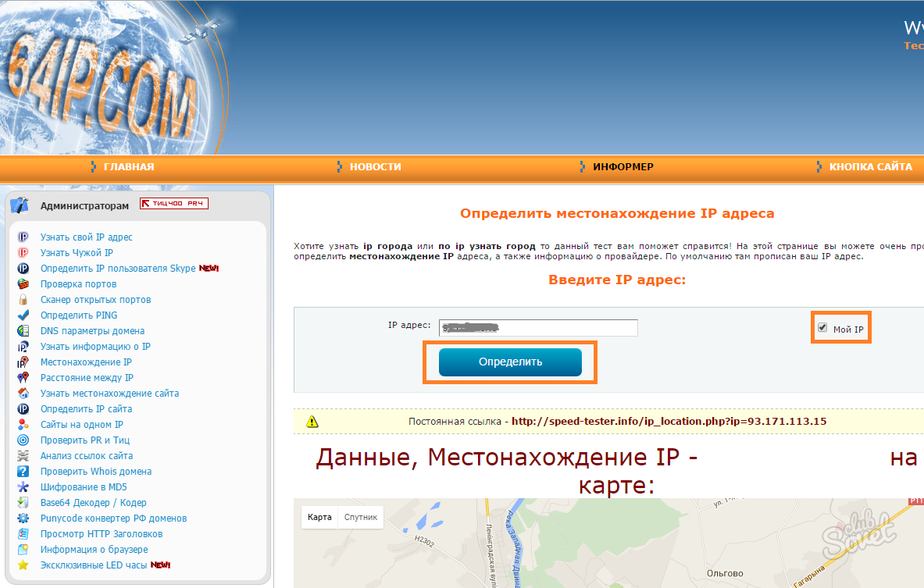Screen dimensions: 924x588
Task: Click the icon beside Узнать свой IP адрес
Action: coord(23,237)
